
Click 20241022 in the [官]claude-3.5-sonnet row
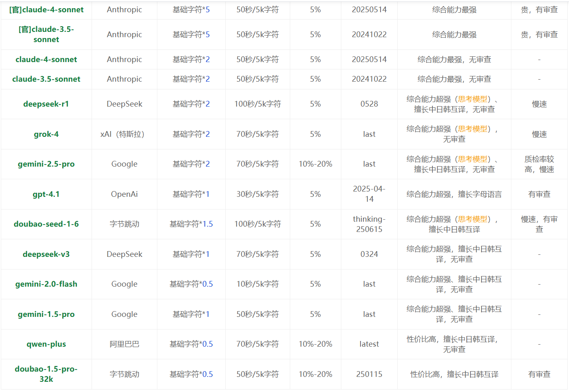pos(369,35)
